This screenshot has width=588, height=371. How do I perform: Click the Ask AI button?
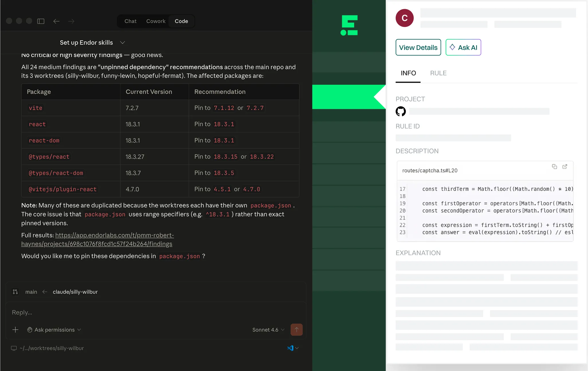[x=463, y=47]
